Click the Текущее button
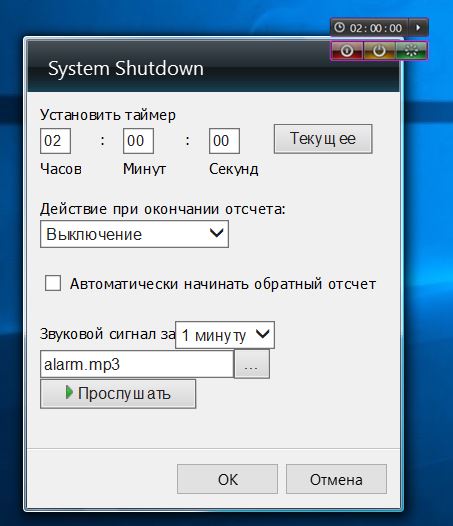 tap(323, 139)
